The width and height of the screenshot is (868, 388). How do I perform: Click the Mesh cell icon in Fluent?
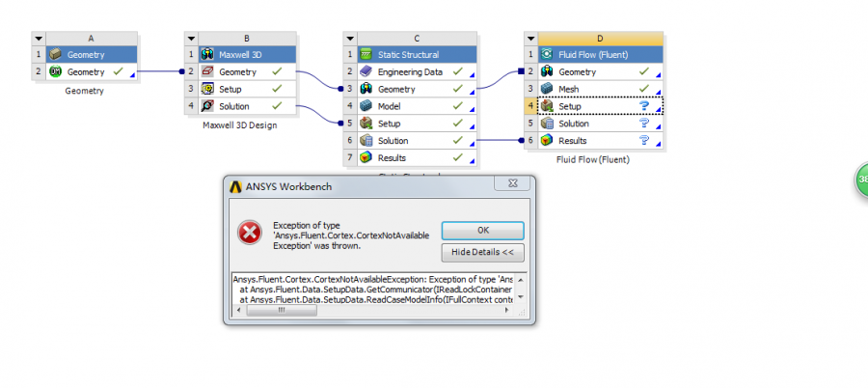(547, 89)
